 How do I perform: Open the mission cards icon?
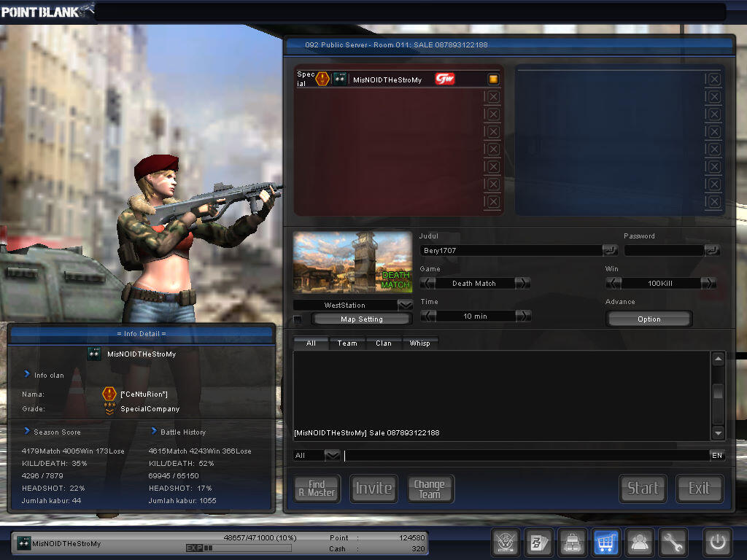[539, 542]
